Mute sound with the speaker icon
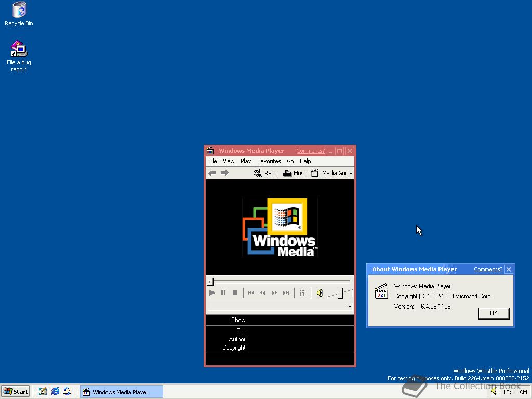Image resolution: width=532 pixels, height=399 pixels. point(320,293)
